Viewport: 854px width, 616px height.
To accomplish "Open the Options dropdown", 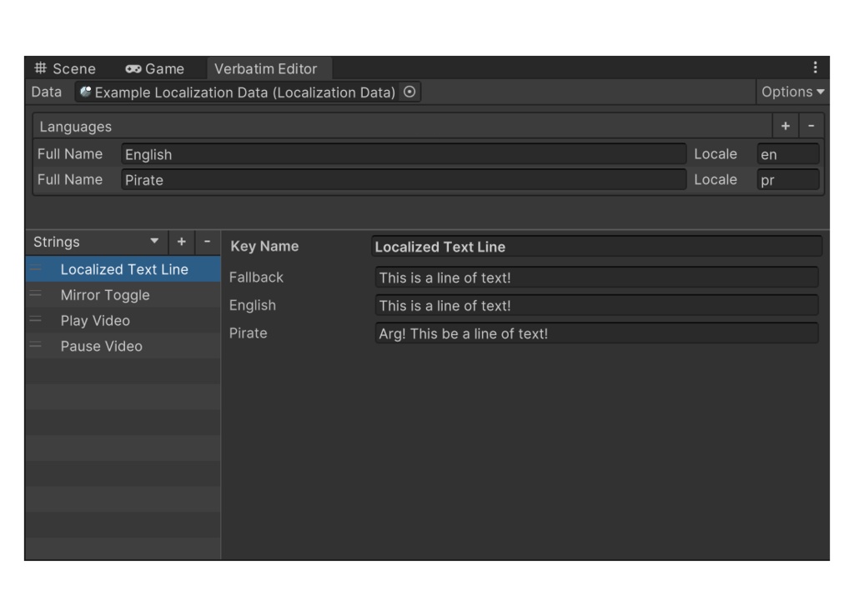I will click(x=792, y=92).
